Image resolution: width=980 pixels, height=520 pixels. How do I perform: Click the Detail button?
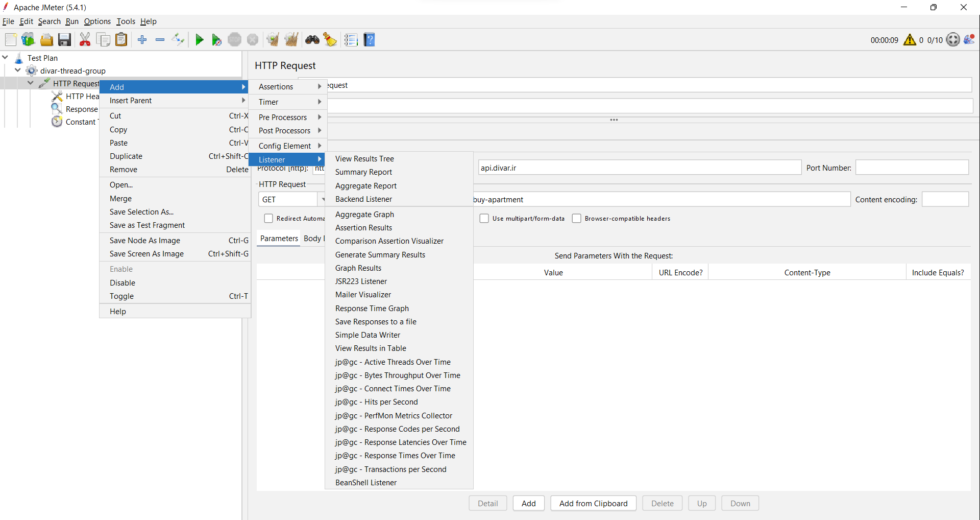(x=487, y=503)
